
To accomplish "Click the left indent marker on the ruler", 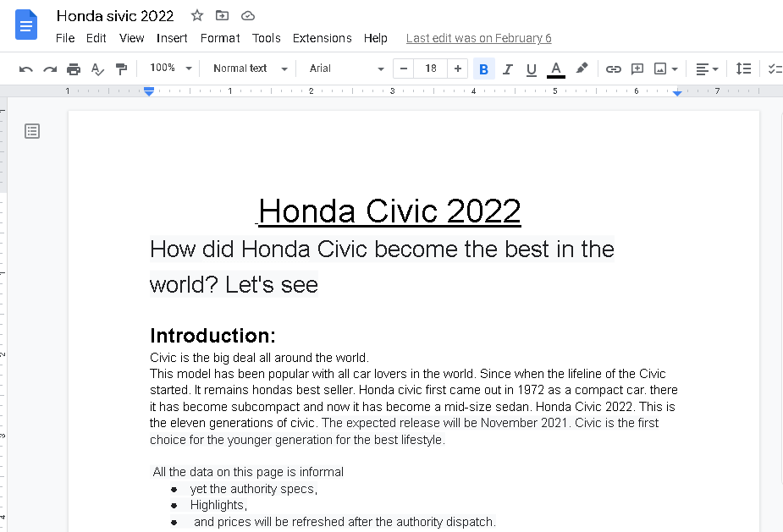I will [x=149, y=91].
